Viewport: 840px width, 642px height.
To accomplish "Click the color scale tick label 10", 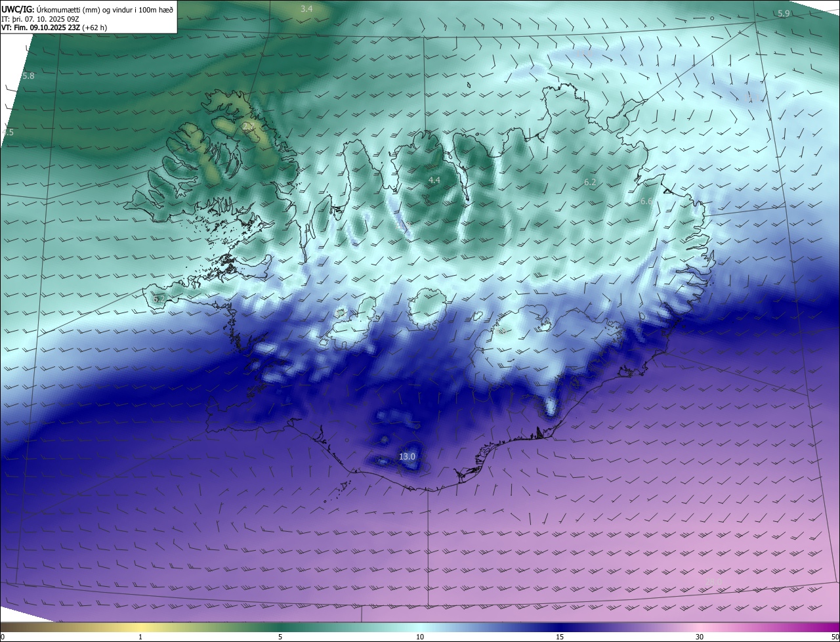I will [x=420, y=637].
